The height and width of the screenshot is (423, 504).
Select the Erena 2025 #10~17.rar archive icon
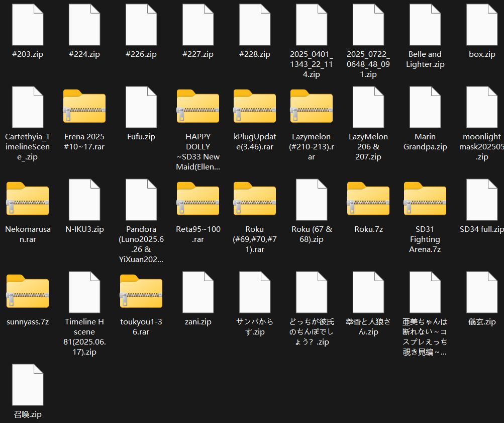point(84,108)
